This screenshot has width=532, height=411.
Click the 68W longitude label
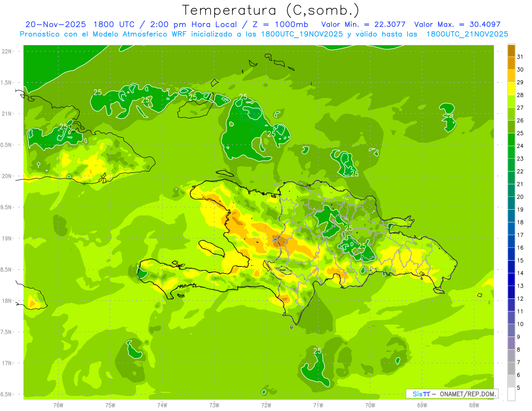tap(474, 405)
